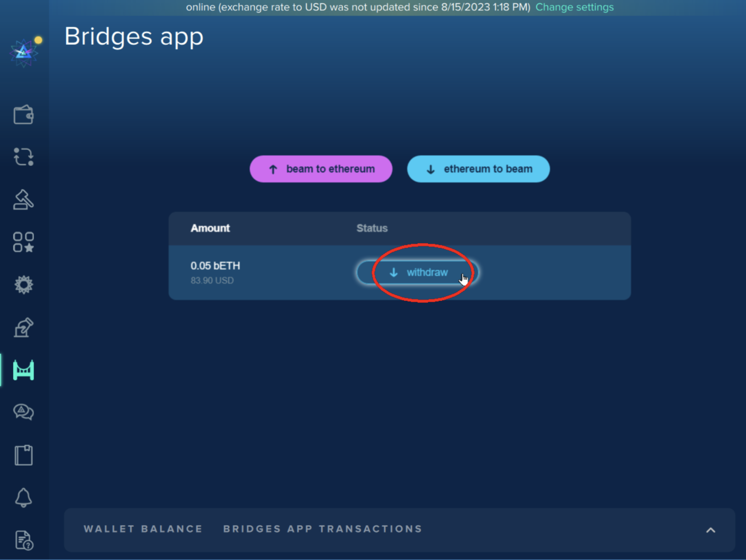Viewport: 746px width, 560px height.
Task: Click the Change settings link
Action: [574, 7]
